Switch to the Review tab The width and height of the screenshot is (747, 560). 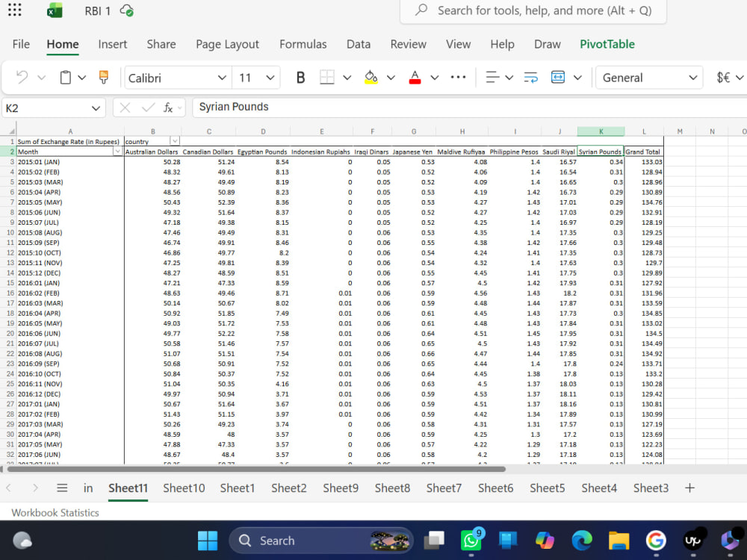409,44
